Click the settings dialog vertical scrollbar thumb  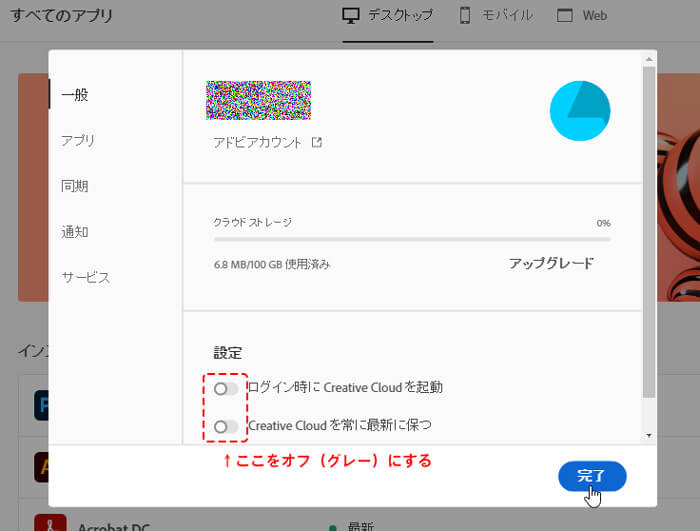coord(649,232)
